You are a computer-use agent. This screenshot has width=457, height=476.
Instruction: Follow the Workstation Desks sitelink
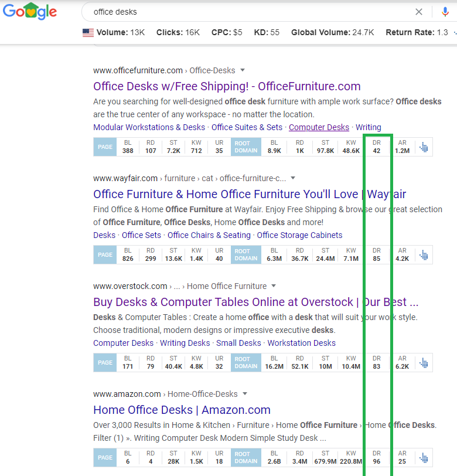pyautogui.click(x=301, y=343)
